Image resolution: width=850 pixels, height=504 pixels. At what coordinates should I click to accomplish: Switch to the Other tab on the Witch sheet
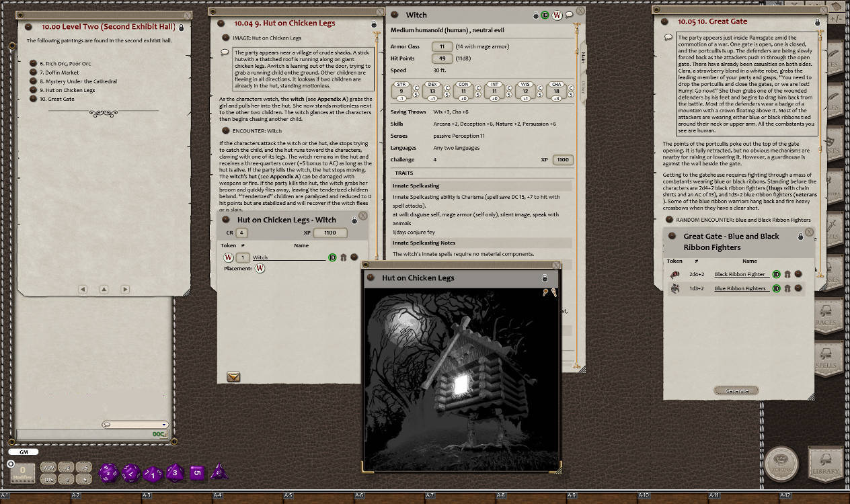pyautogui.click(x=582, y=86)
